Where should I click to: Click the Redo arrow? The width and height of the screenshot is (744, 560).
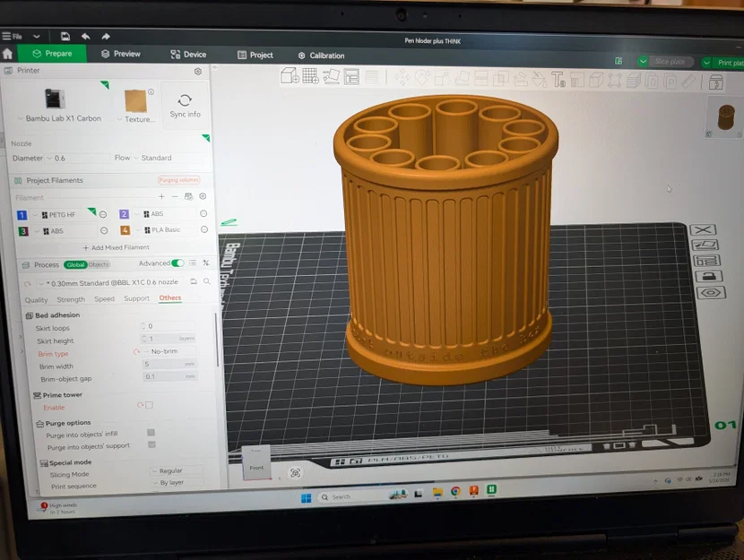point(106,37)
